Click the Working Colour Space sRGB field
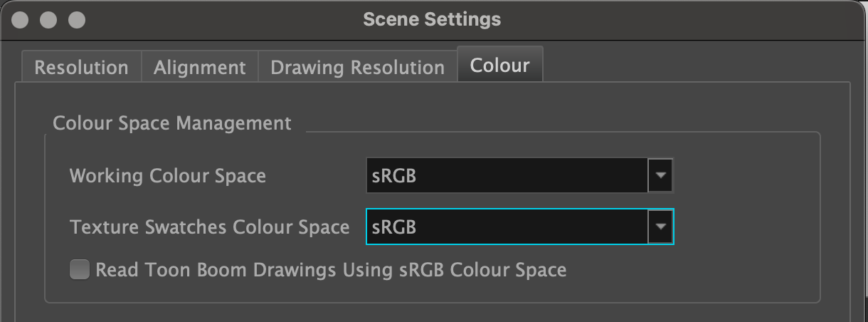868x322 pixels. tap(507, 175)
